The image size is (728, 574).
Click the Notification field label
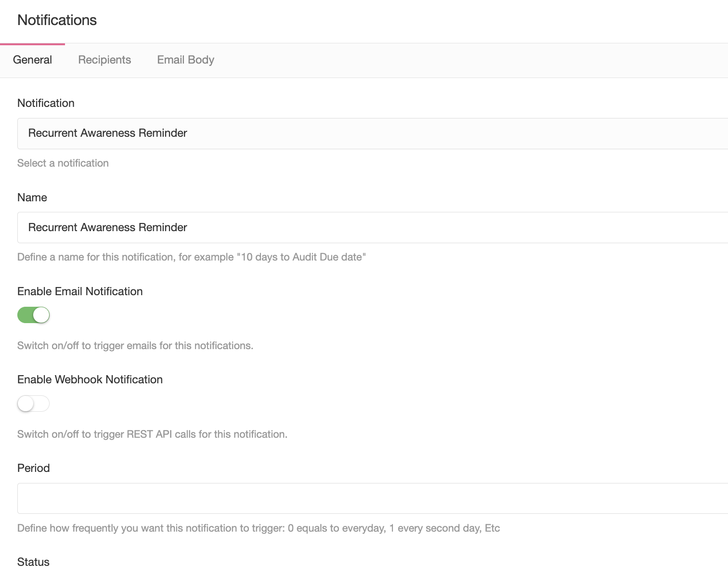point(46,103)
